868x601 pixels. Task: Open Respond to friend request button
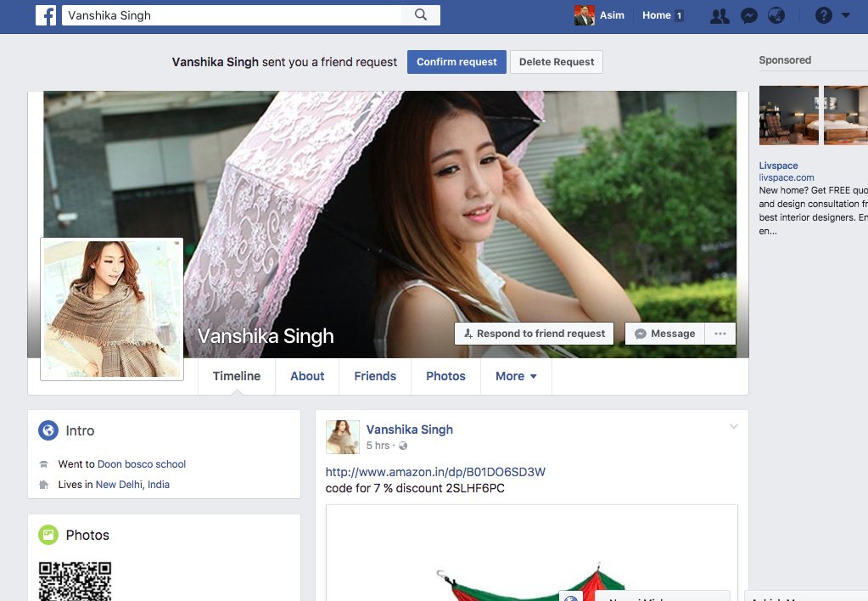(x=535, y=334)
